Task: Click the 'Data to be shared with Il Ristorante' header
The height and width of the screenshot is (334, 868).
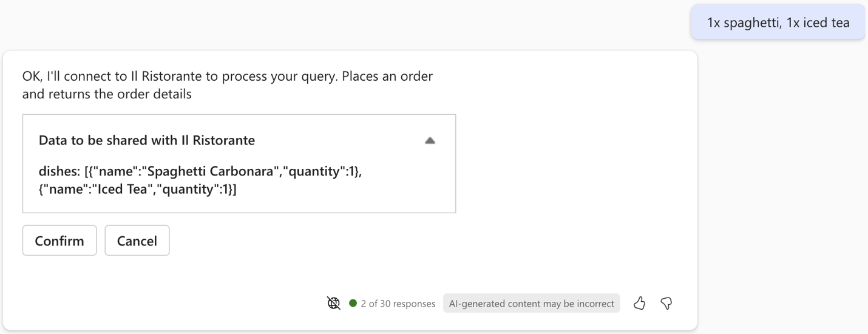Action: pyautogui.click(x=147, y=140)
